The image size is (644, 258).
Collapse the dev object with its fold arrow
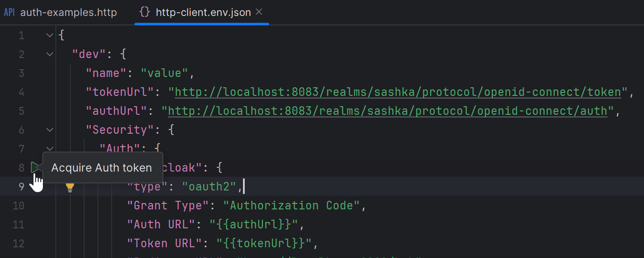(x=49, y=54)
